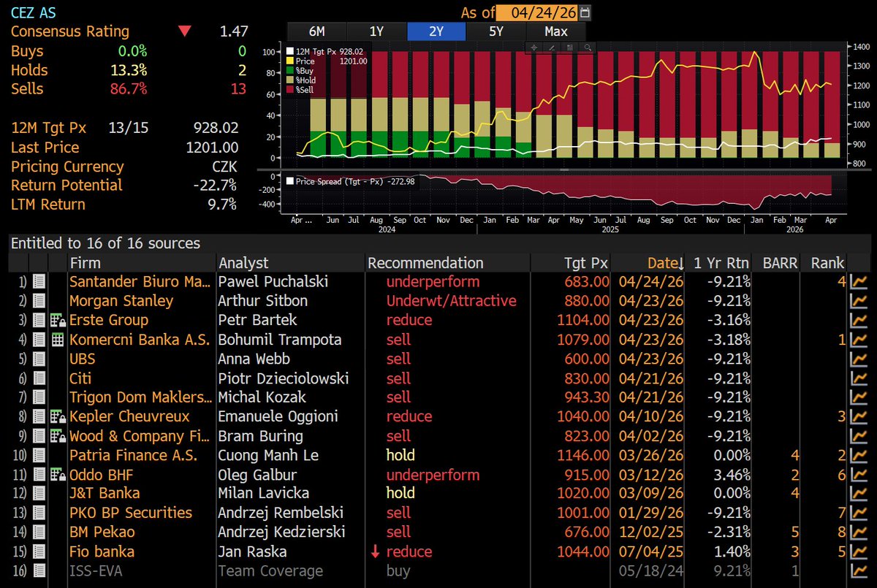Open the Erste Group firm link
Image resolution: width=877 pixels, height=588 pixels.
pos(108,320)
